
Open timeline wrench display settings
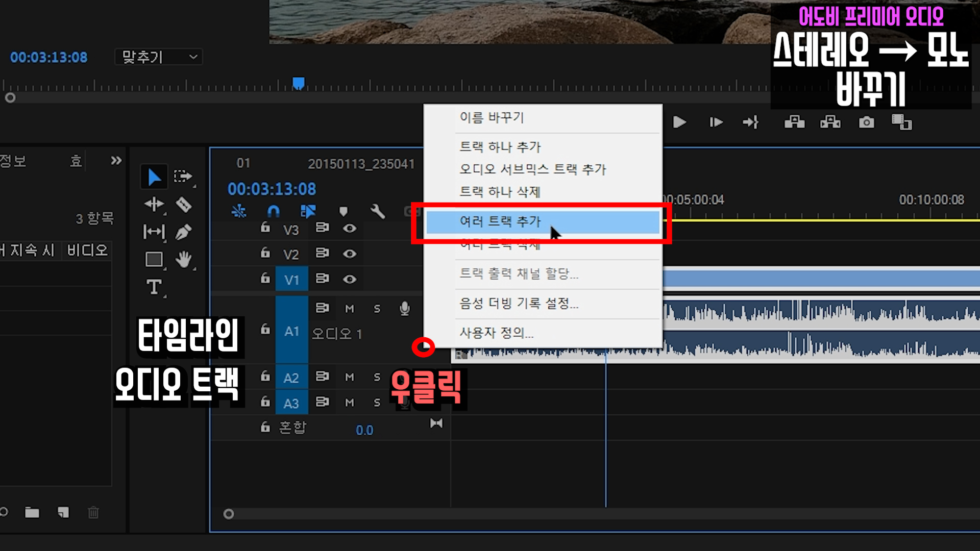coord(378,211)
